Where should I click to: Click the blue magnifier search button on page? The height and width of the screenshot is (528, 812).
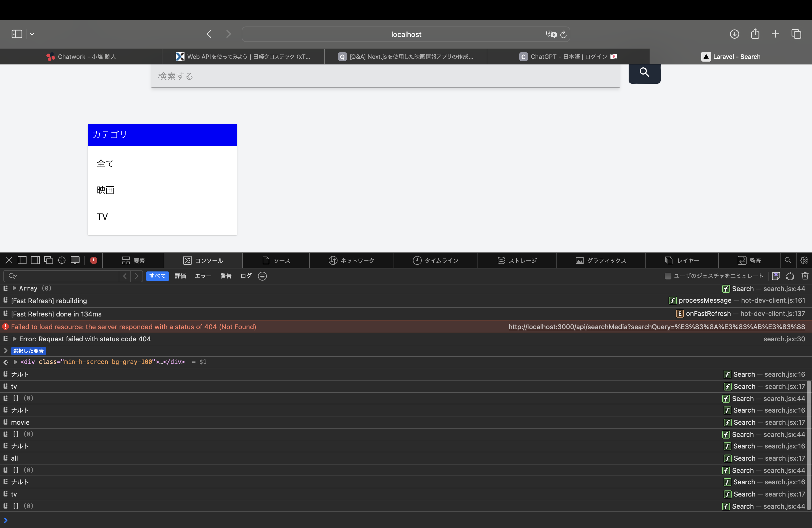click(644, 72)
